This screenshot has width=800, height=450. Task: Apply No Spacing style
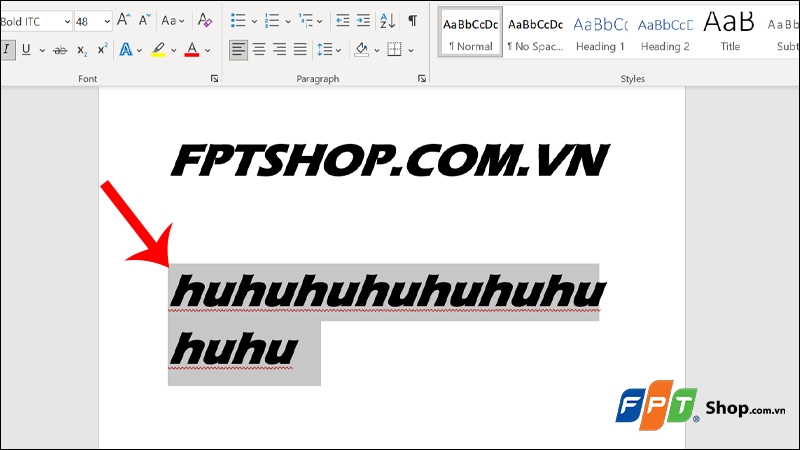[535, 35]
